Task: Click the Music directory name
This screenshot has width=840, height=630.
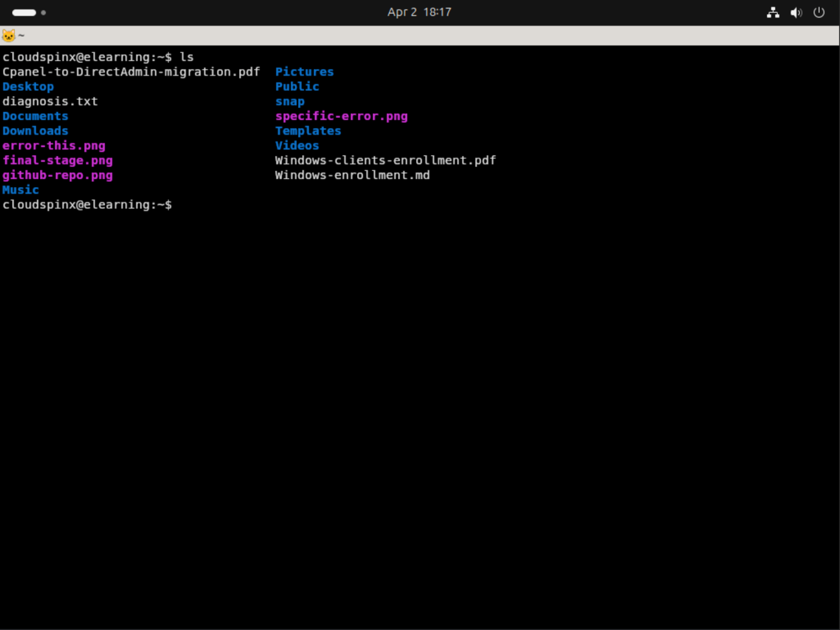Action: coord(20,189)
